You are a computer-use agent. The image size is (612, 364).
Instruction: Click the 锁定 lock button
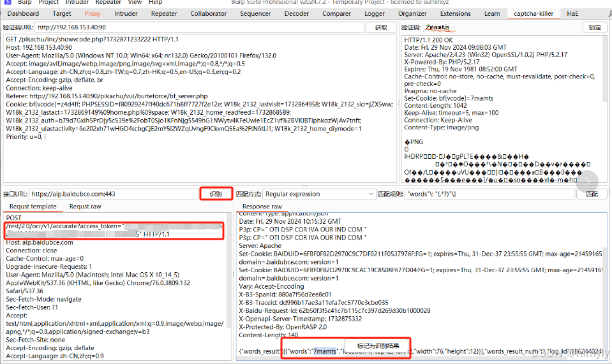[x=595, y=27]
